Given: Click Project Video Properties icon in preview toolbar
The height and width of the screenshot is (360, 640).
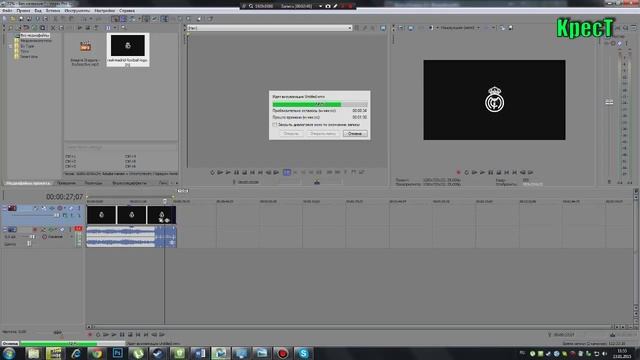Looking at the screenshot, I should pyautogui.click(x=401, y=28).
